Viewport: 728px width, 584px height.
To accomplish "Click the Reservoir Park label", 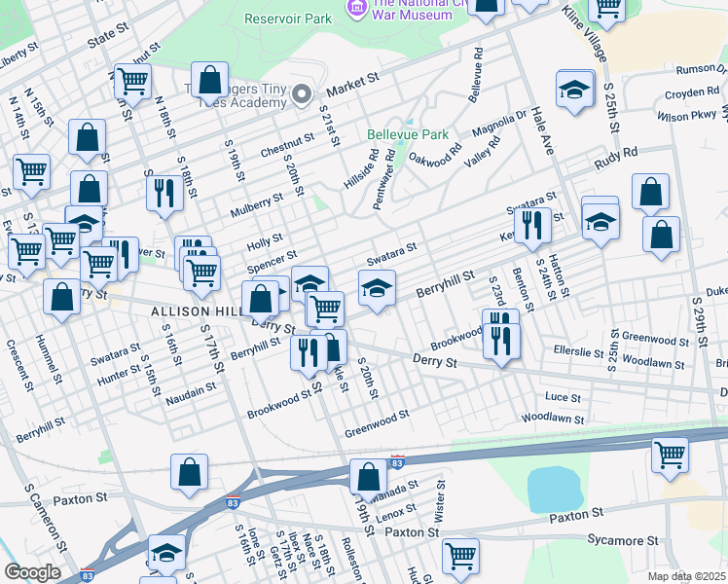I will pos(288,19).
